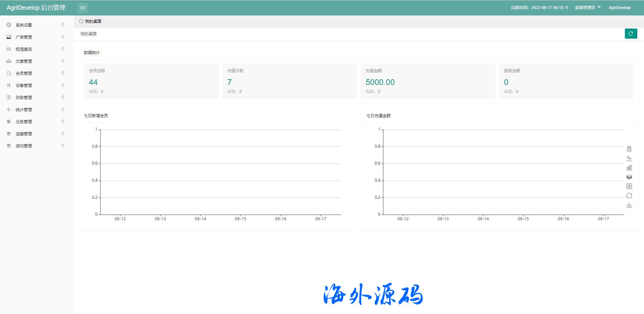
Task: Expand the 财务管理 menu chevron
Action: [63, 97]
